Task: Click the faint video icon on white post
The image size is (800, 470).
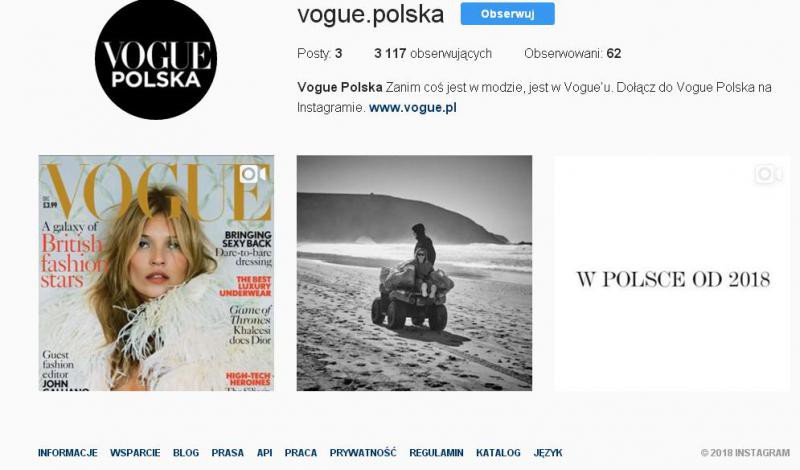Action: 768,174
